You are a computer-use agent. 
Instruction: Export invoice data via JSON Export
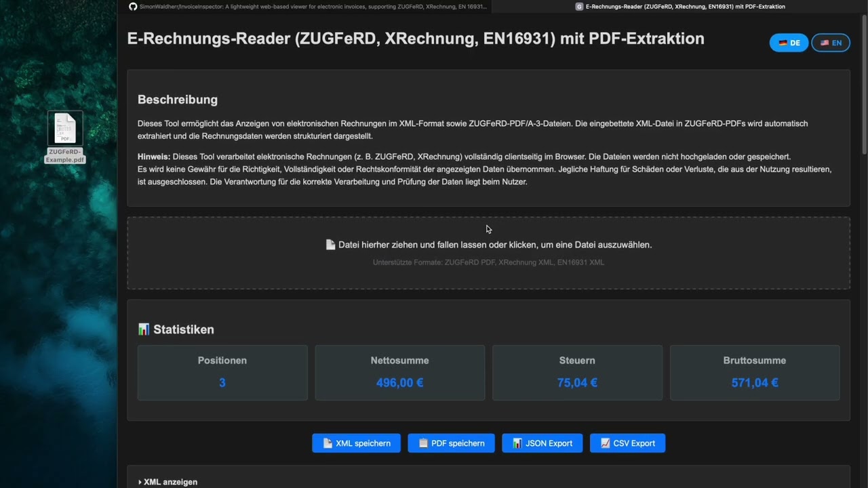(x=542, y=443)
